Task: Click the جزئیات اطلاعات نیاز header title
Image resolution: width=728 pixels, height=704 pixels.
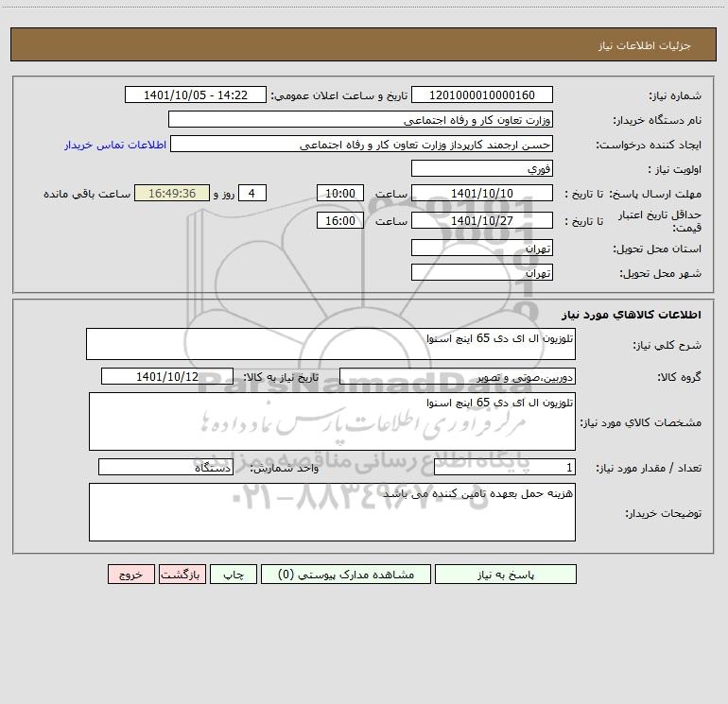Action: click(645, 45)
